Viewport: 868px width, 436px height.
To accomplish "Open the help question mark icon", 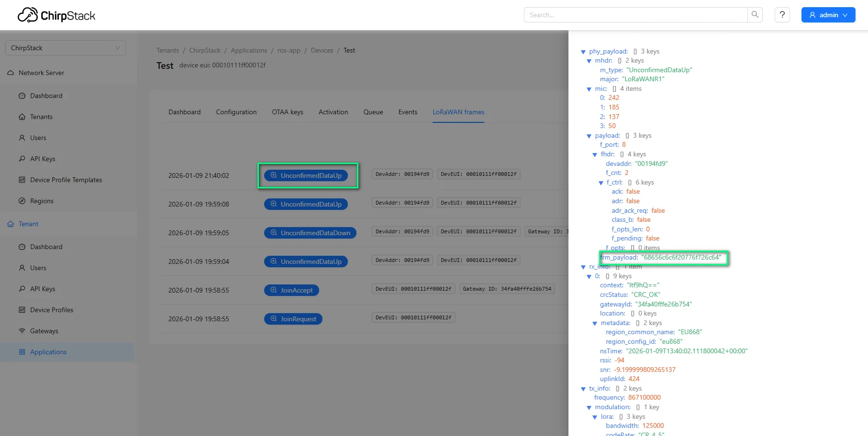I will coord(782,15).
